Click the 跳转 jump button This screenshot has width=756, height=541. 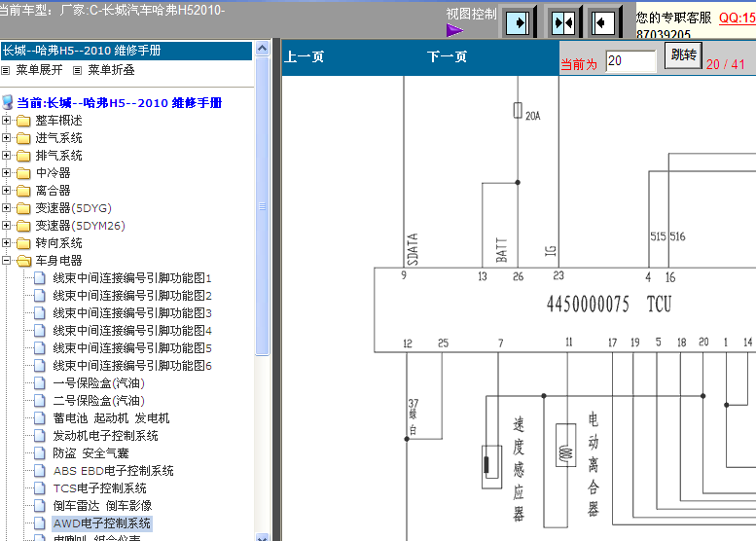683,54
